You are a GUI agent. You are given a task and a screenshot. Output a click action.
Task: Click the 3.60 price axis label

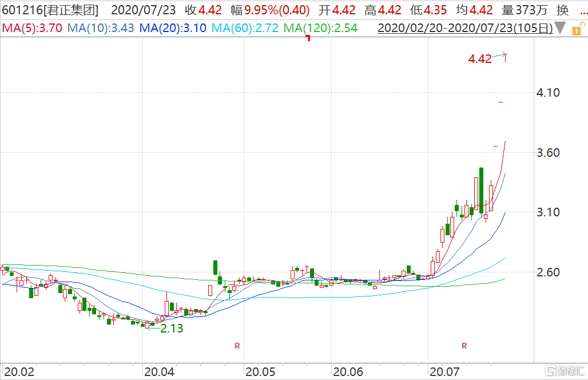pos(548,153)
